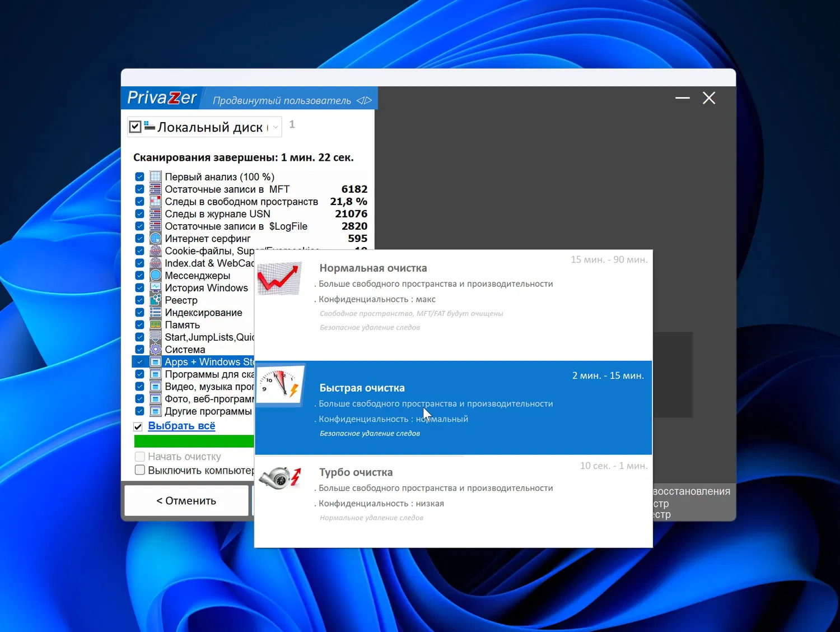The image size is (840, 632).
Task: Click the 10 сек. - 1 мин. duration
Action: point(614,466)
